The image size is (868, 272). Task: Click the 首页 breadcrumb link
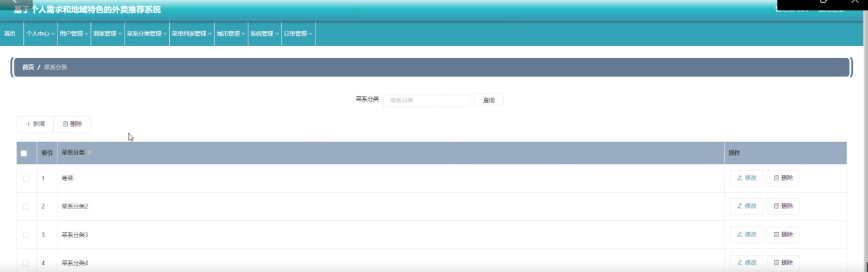click(28, 68)
